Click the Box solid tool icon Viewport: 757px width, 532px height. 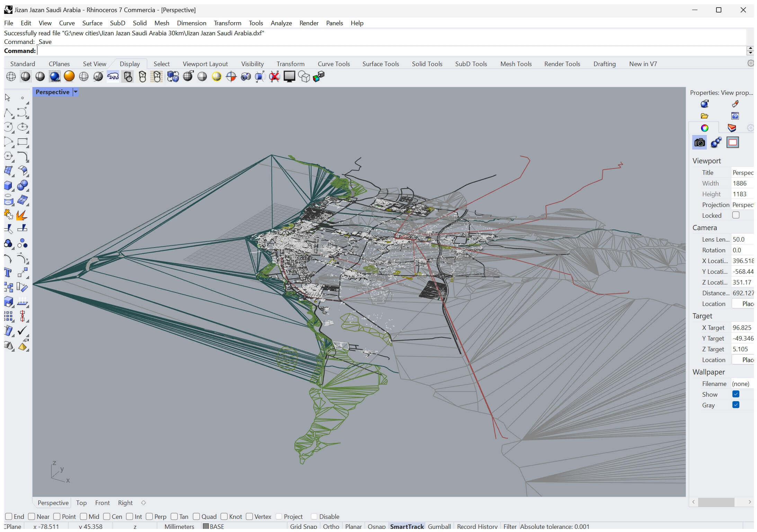coord(8,186)
